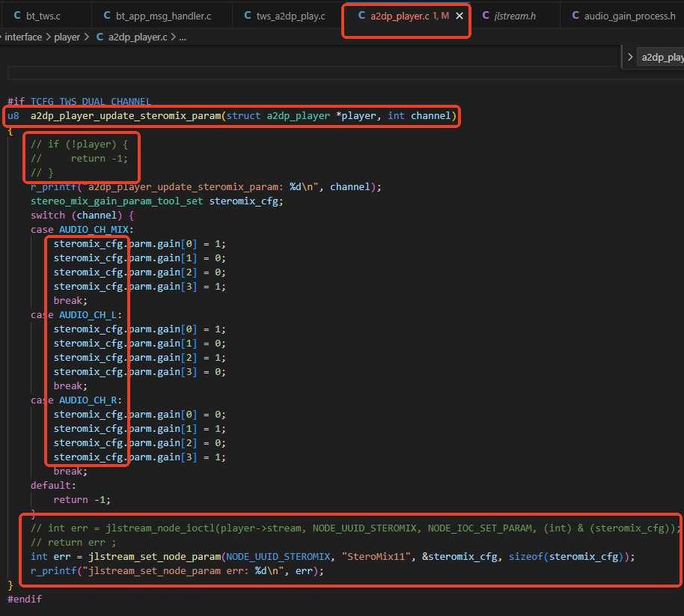Click the jlstream_set_node_param function call

(x=154, y=557)
